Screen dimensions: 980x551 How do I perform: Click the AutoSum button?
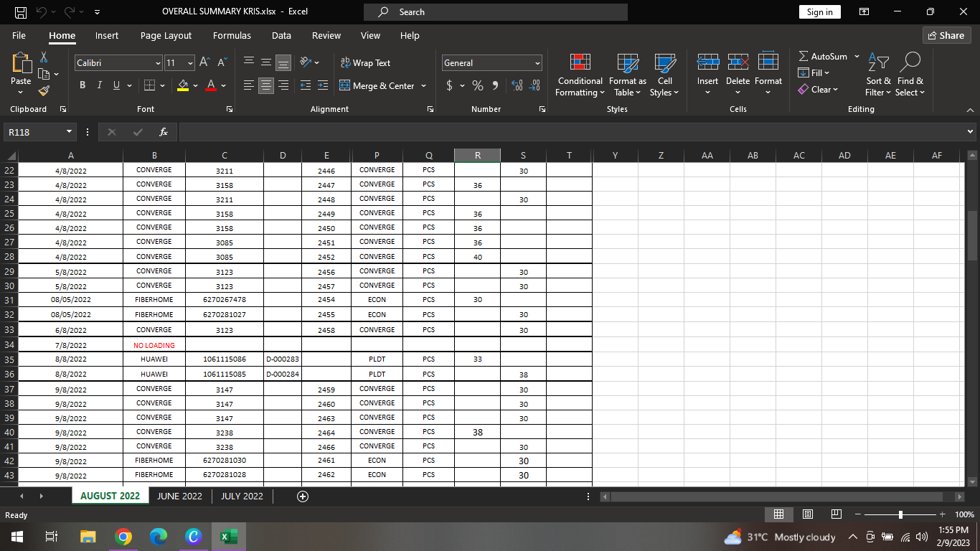[x=823, y=56]
